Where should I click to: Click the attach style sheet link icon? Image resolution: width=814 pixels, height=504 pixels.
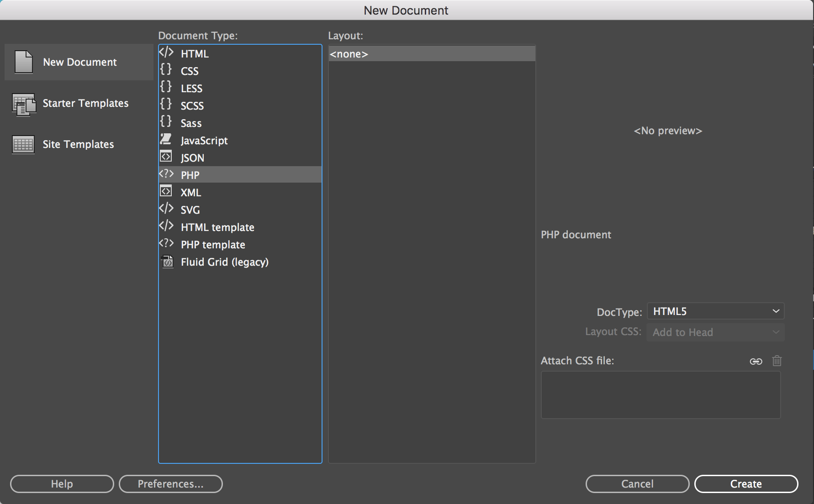(x=756, y=361)
